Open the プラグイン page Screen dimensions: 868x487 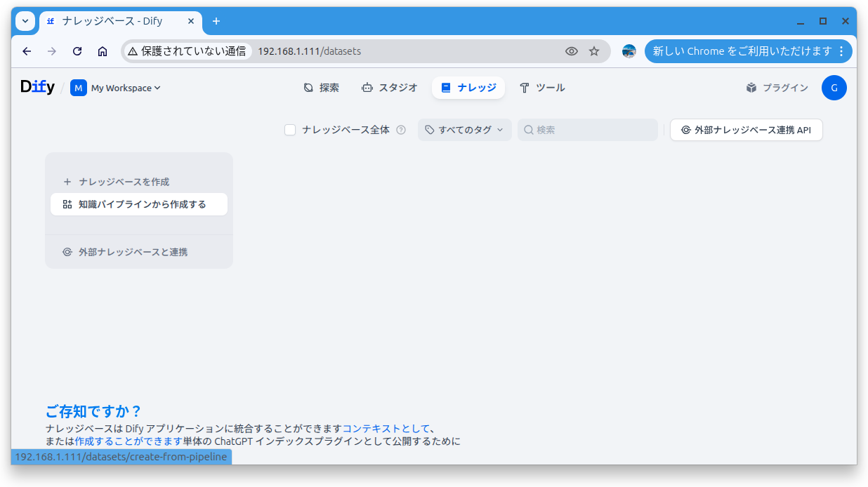777,88
